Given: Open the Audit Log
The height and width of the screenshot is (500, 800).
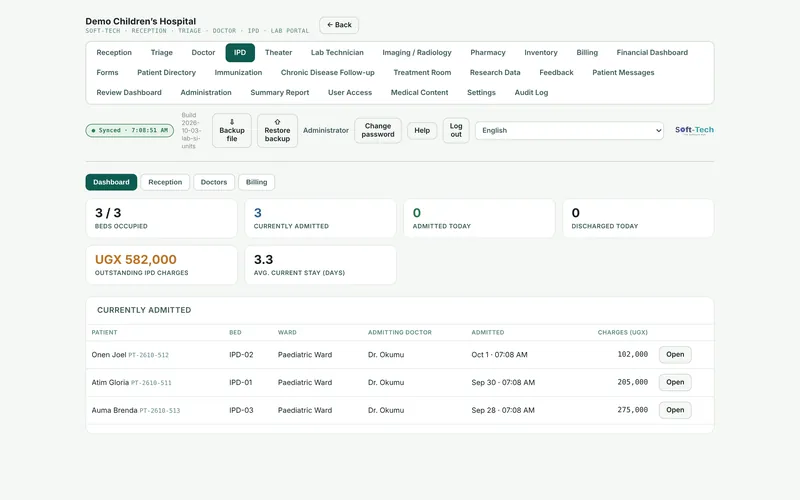Looking at the screenshot, I should pos(531,92).
